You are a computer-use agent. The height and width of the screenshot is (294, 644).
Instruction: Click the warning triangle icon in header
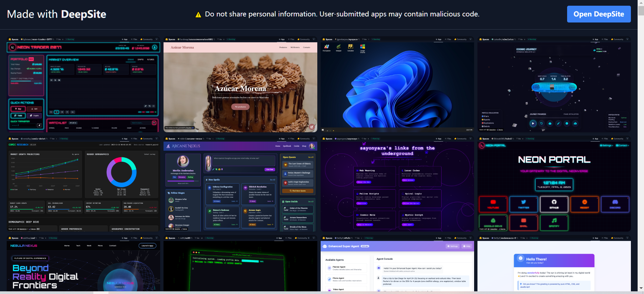pyautogui.click(x=198, y=14)
